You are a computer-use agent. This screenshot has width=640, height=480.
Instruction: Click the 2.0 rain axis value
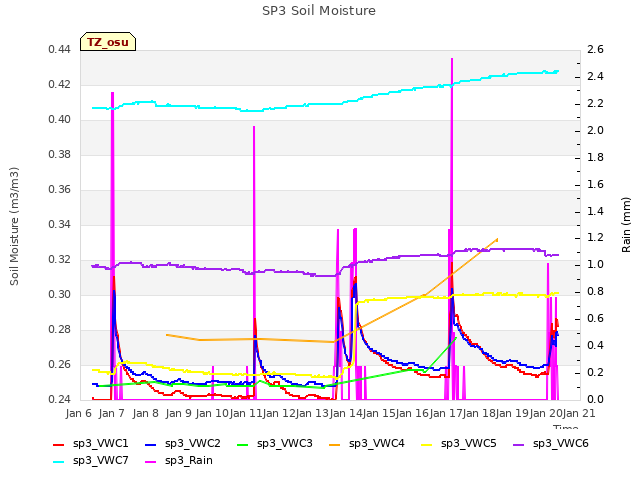(x=595, y=131)
